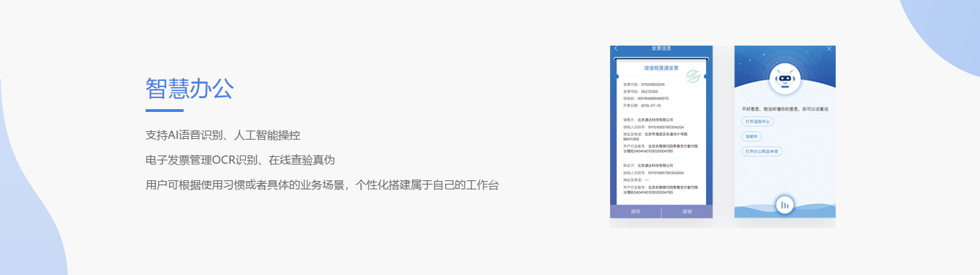Close the AI assistant screen with X

pos(830,48)
